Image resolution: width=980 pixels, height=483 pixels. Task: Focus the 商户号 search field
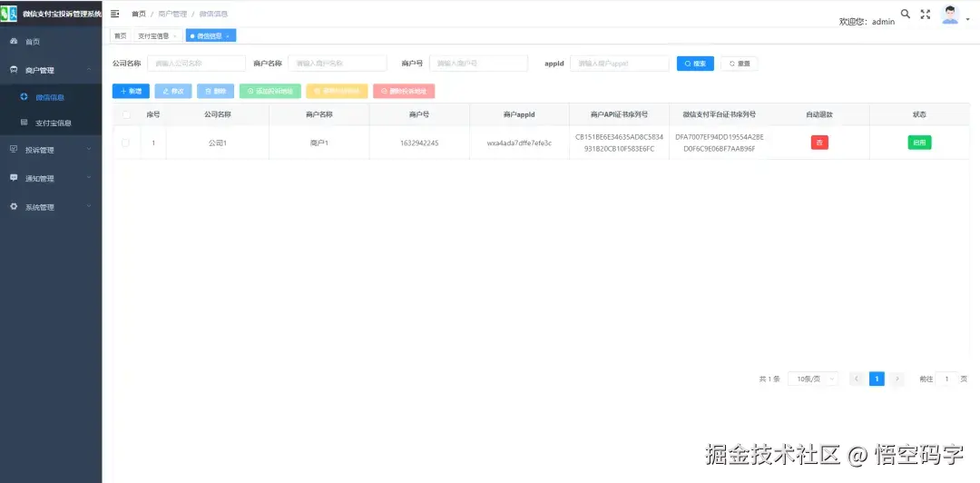click(479, 64)
